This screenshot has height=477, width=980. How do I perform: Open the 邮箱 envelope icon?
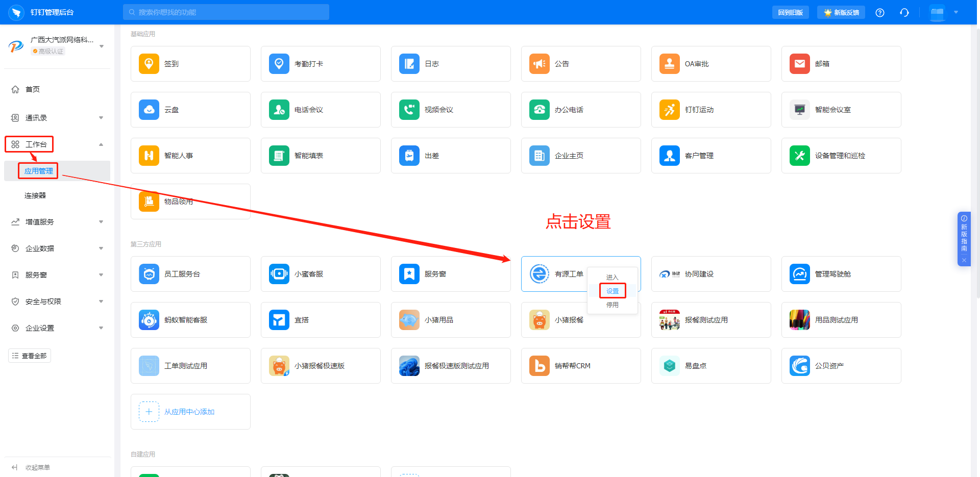pyautogui.click(x=800, y=64)
